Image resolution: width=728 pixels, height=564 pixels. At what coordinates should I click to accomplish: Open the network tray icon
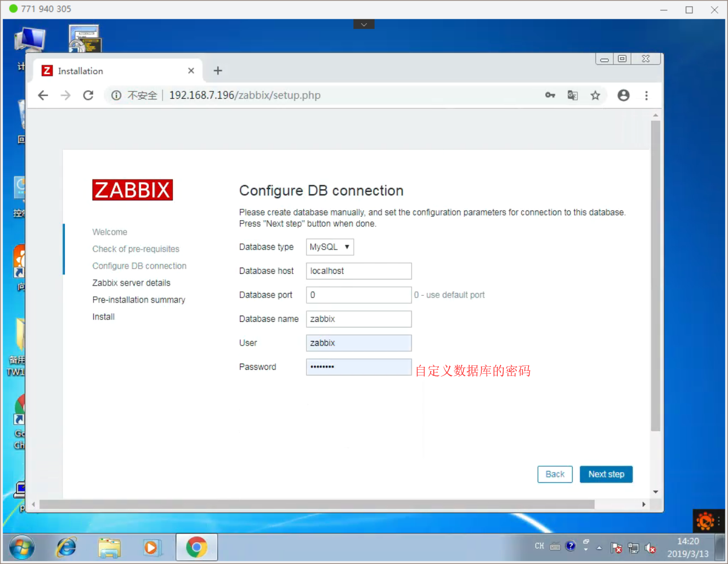(633, 548)
